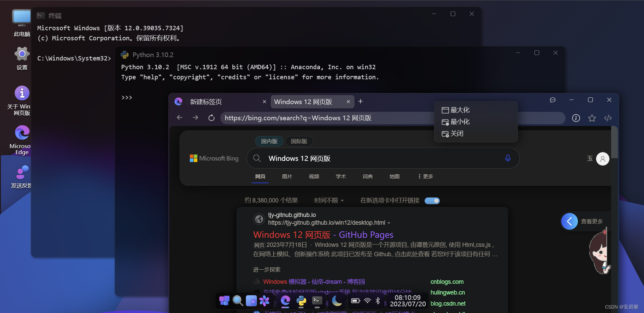Screen dimensions: 644x313
Task: Click the Bing search input field
Action: click(383, 158)
